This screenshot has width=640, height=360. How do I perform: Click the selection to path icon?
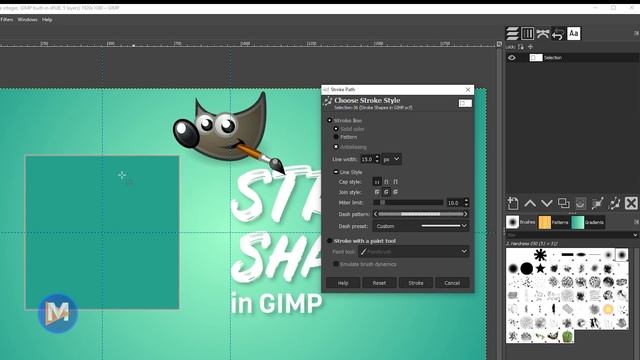[597, 203]
